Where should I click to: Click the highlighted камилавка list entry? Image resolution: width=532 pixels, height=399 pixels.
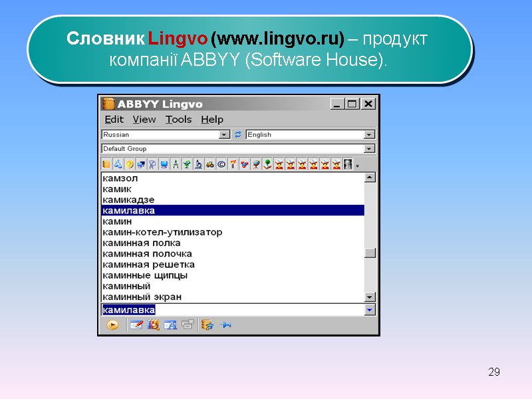pos(233,210)
